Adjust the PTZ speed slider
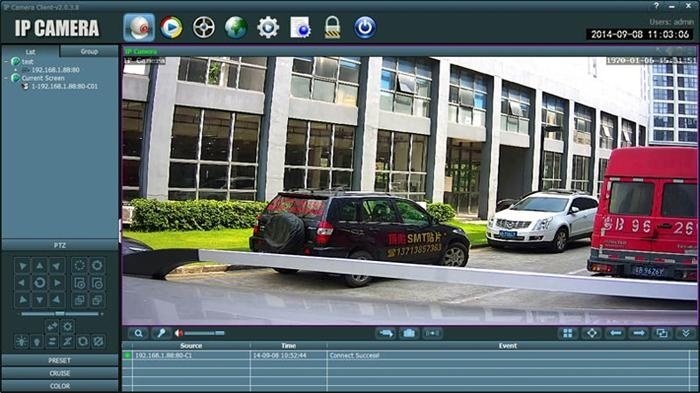700x393 pixels. pos(60,314)
